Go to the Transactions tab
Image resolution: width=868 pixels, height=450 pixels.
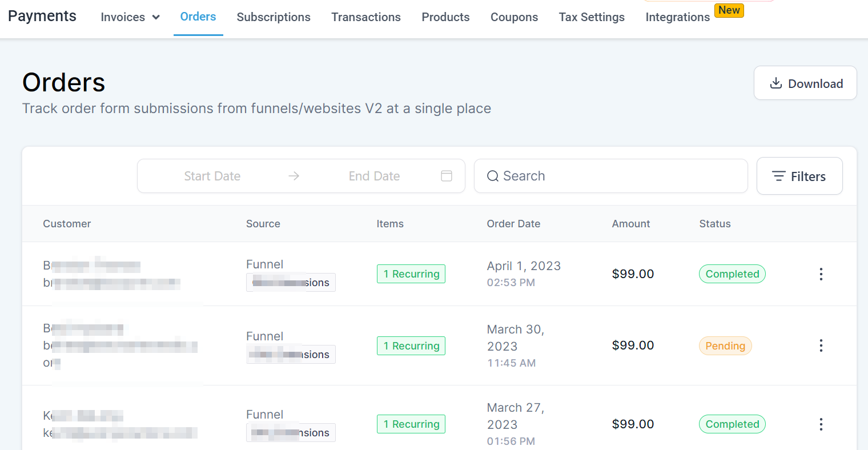click(x=366, y=17)
